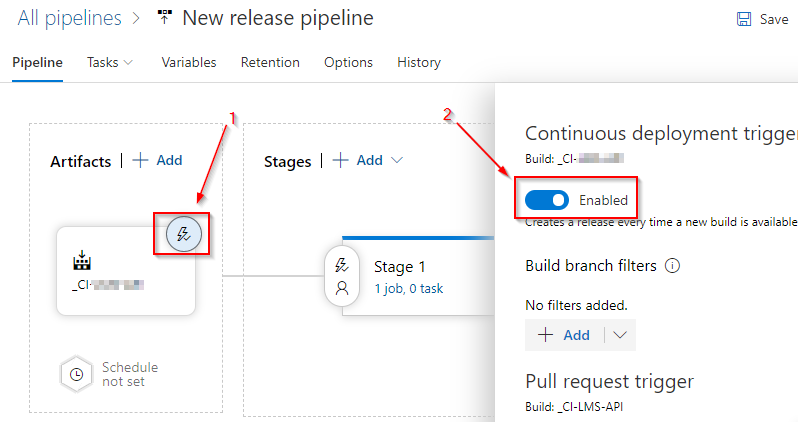798x422 pixels.
Task: Click the Schedule clock icon
Action: tap(77, 374)
